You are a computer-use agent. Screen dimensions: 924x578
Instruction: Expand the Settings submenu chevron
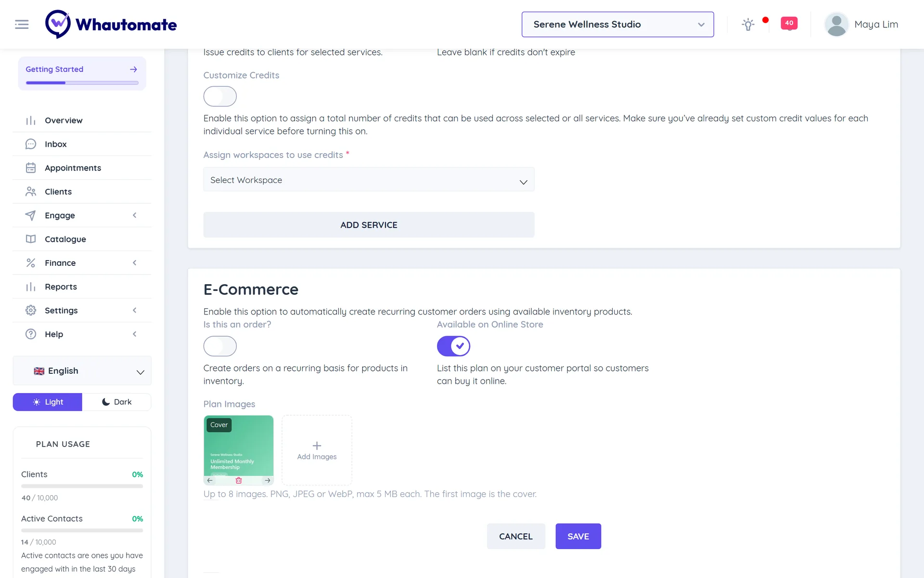(135, 310)
